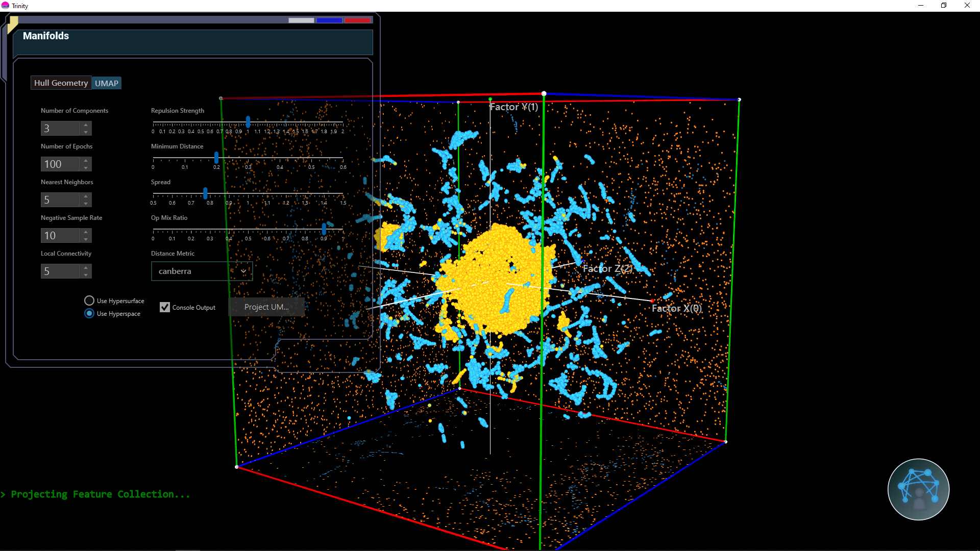Viewport: 980px width, 551px height.
Task: Switch to the UMAP tab
Action: coord(106,83)
